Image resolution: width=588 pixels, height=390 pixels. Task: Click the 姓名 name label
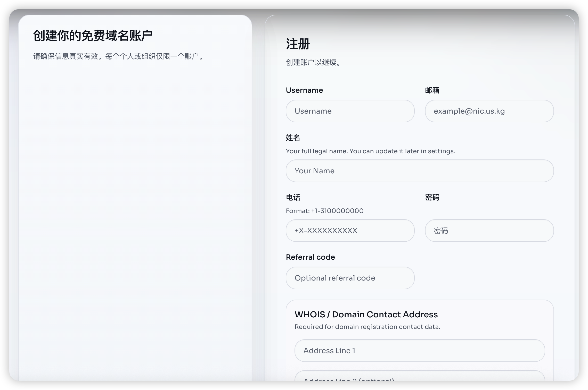293,138
